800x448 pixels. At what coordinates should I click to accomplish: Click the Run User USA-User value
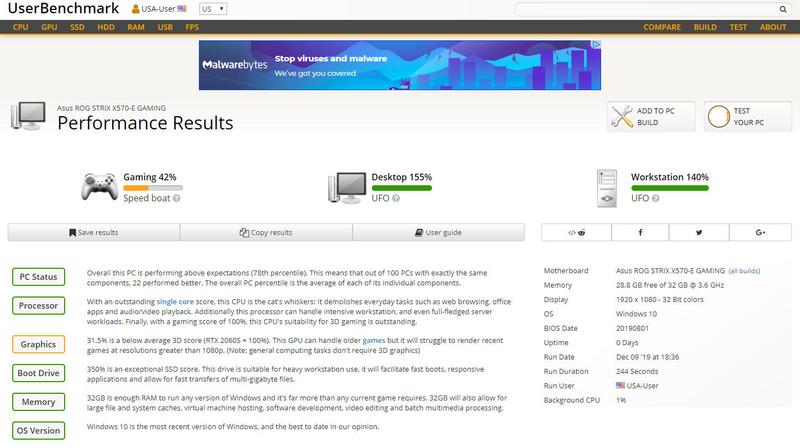(x=637, y=386)
